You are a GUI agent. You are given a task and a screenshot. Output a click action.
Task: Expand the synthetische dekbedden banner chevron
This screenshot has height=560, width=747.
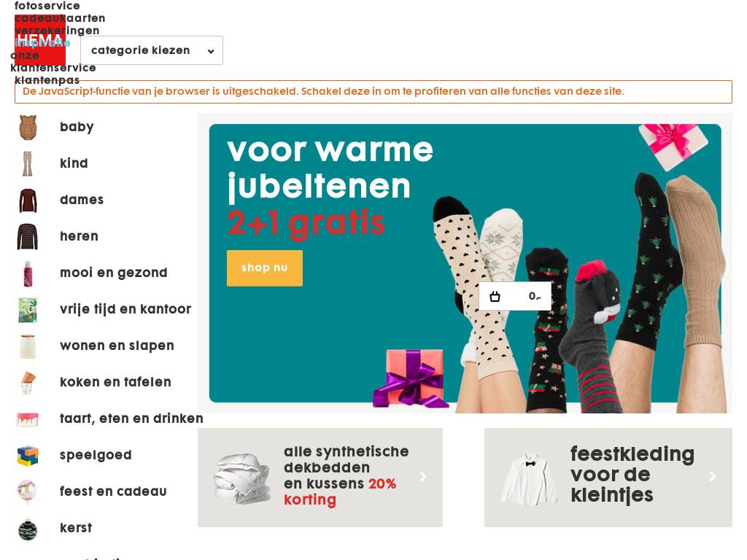click(x=423, y=477)
